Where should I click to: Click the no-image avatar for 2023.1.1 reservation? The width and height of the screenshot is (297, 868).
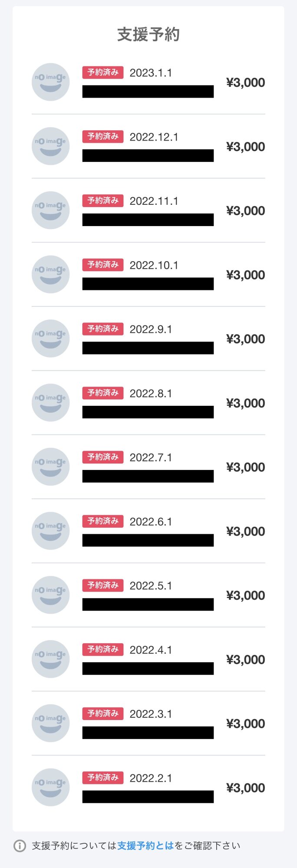point(50,82)
